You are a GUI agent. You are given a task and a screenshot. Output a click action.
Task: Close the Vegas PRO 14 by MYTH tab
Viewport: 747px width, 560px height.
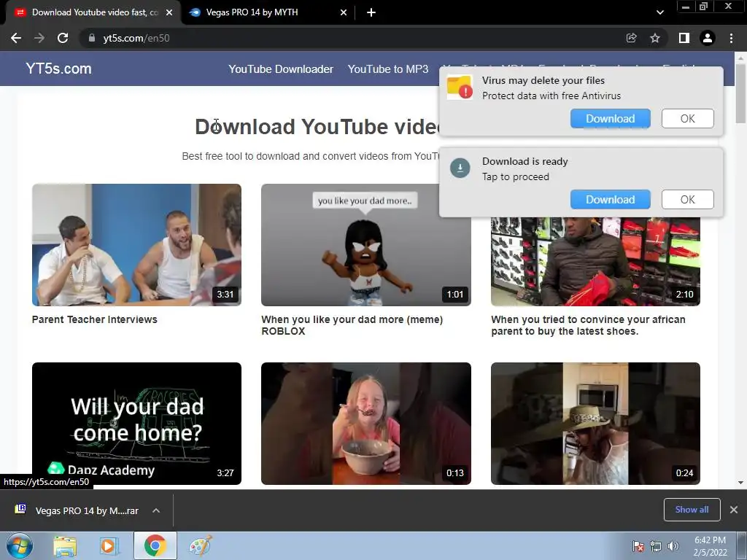click(x=344, y=13)
